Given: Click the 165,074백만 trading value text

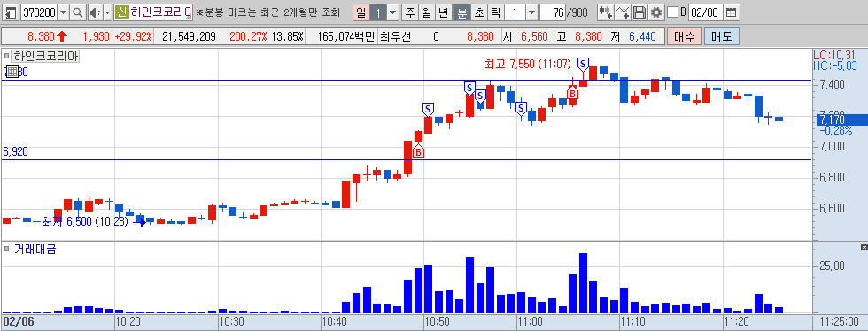Looking at the screenshot, I should pyautogui.click(x=347, y=37).
